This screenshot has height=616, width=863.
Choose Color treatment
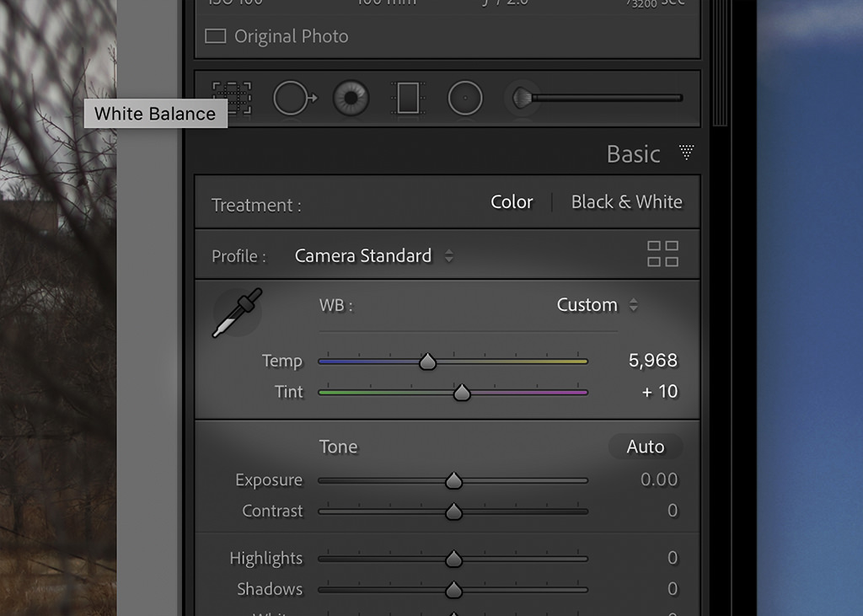[512, 202]
